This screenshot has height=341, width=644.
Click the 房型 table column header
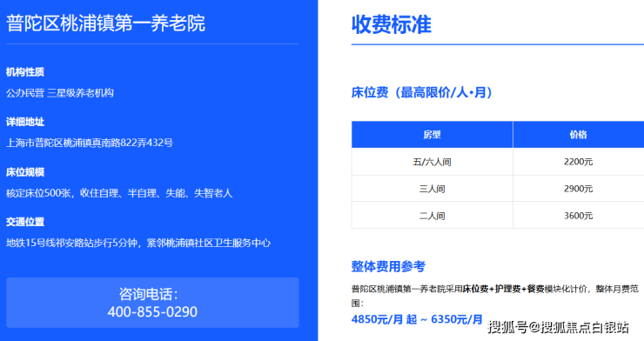click(432, 135)
